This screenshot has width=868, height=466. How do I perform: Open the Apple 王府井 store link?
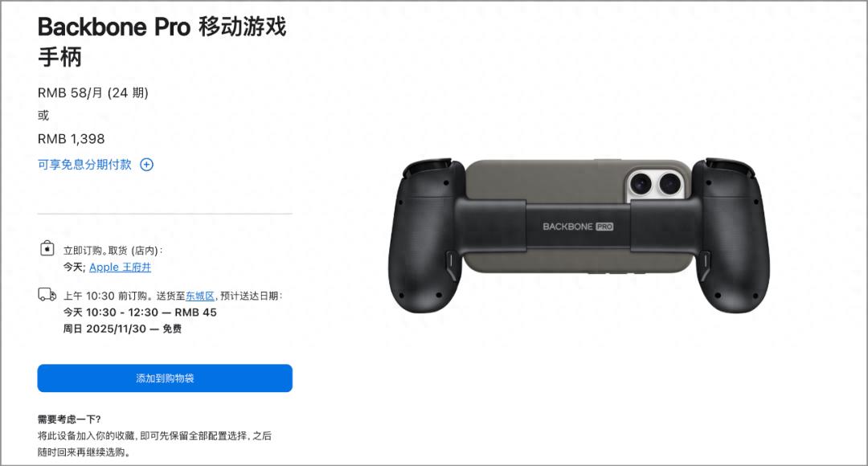click(x=120, y=268)
